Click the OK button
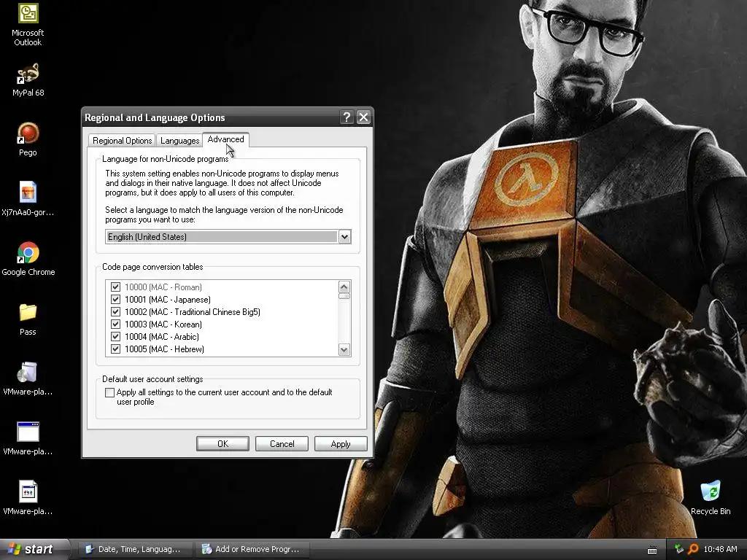 222,444
